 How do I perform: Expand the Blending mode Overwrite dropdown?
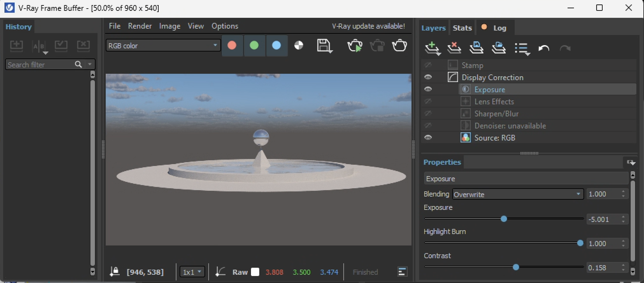tap(518, 194)
